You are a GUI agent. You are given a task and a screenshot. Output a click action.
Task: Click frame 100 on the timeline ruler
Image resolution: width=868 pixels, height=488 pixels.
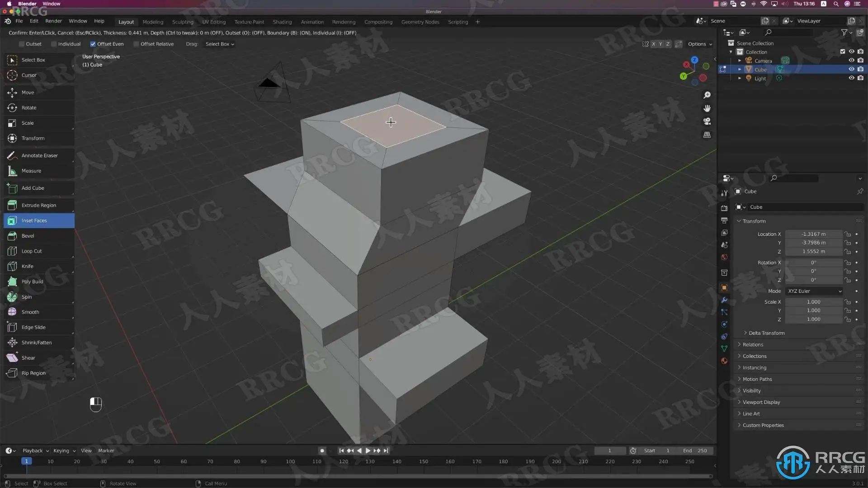point(290,462)
